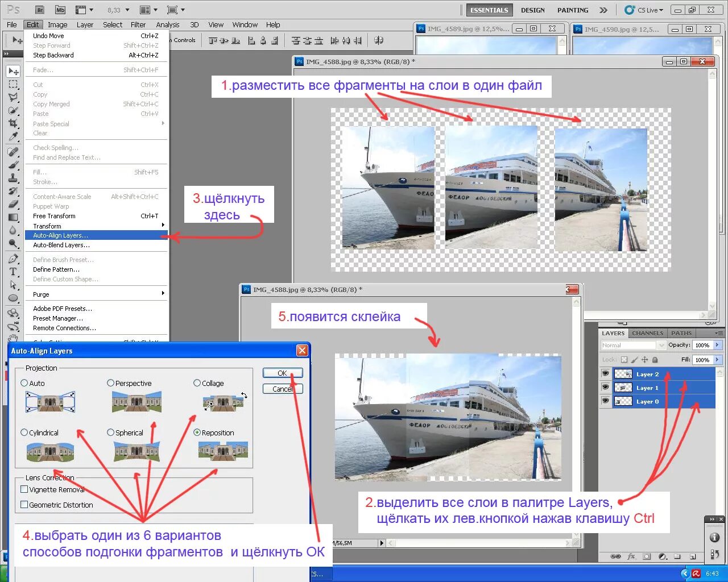This screenshot has height=582, width=728.
Task: Select the Path Selection tool
Action: coord(13,285)
